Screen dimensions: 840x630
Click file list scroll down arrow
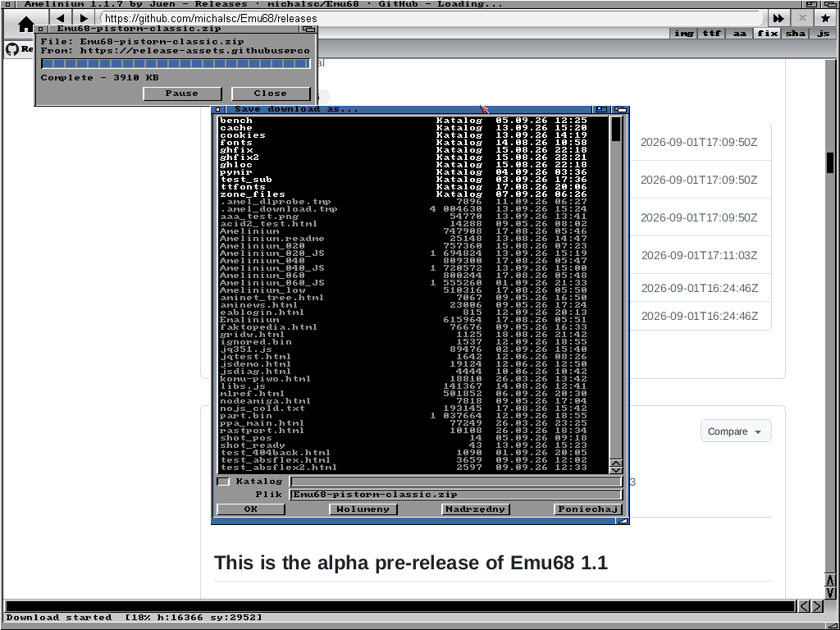click(616, 470)
